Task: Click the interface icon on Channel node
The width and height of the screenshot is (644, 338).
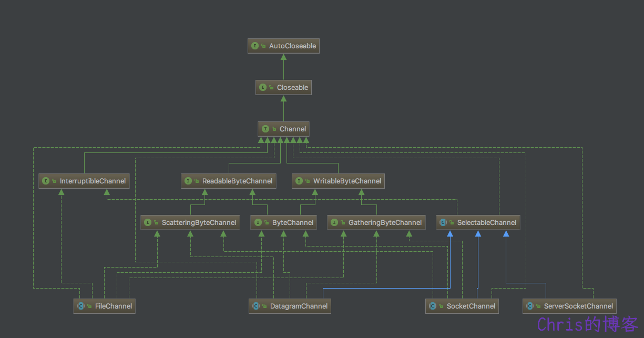Action: click(265, 129)
